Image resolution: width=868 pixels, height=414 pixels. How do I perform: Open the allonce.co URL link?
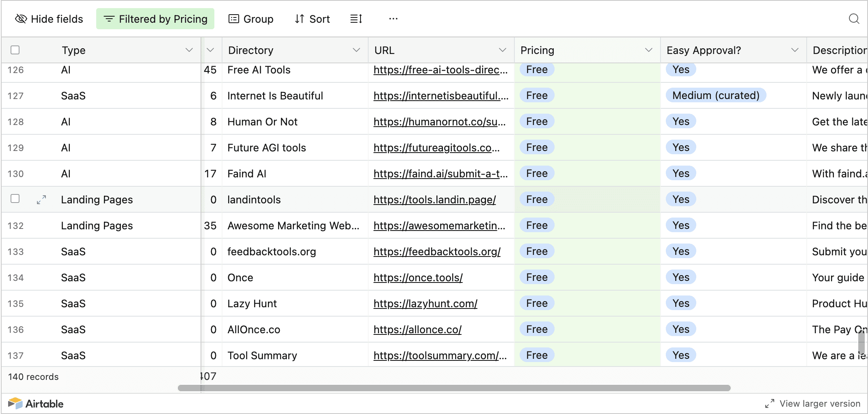point(417,330)
